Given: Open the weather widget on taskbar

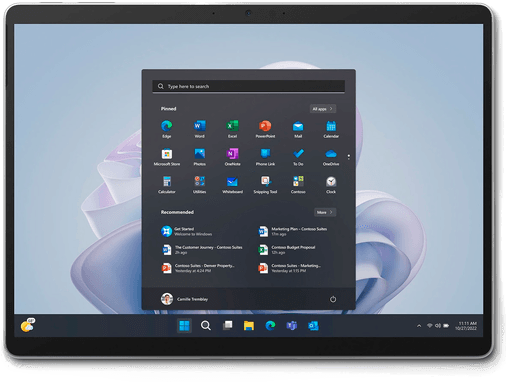Looking at the screenshot, I should pyautogui.click(x=28, y=325).
